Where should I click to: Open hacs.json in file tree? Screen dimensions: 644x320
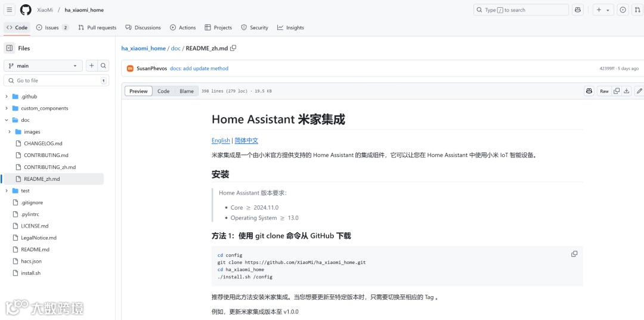[x=31, y=261]
